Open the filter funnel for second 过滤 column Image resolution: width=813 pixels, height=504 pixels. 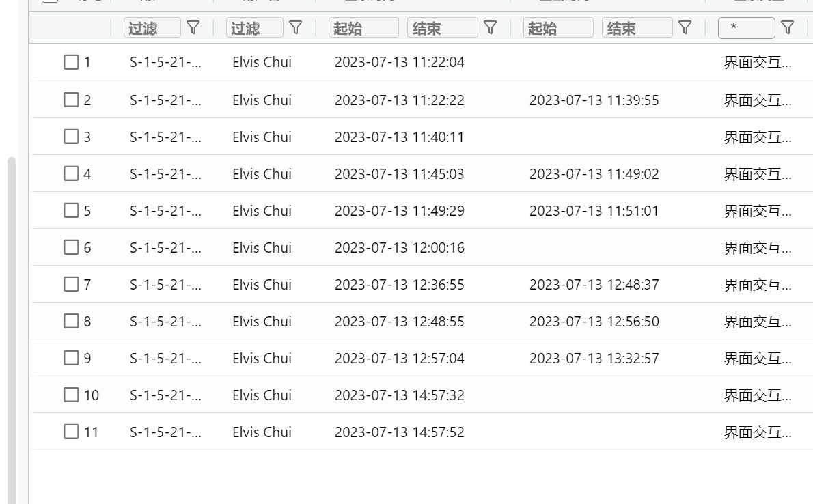click(295, 28)
